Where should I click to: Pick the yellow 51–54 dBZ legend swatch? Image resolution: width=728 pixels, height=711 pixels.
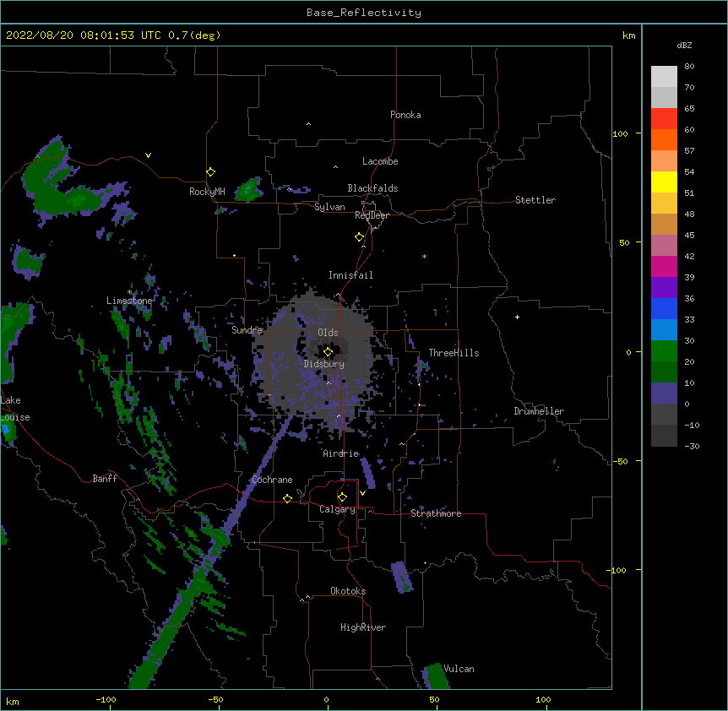664,182
